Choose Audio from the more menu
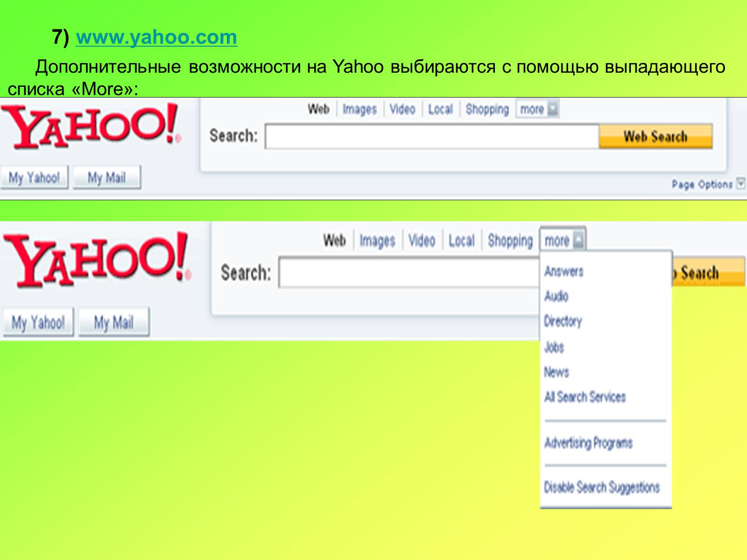747x560 pixels. [556, 296]
